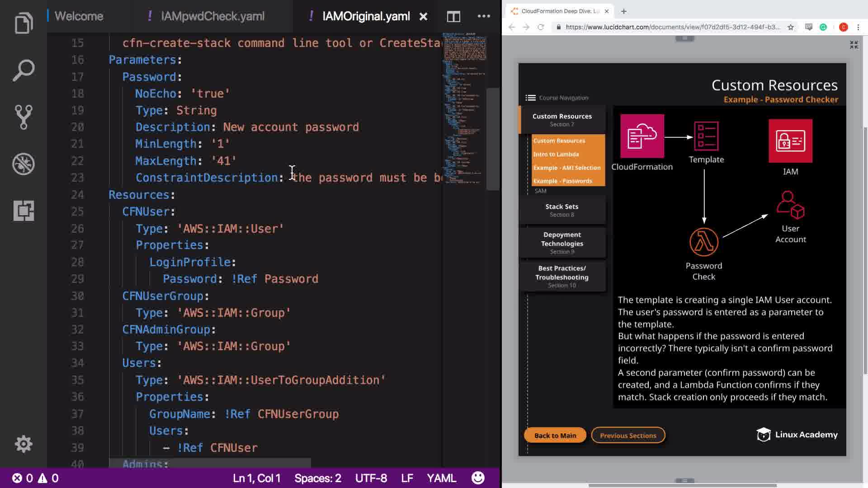Switch to the Welcome tab
Screen dimensions: 868x488
pyautogui.click(x=79, y=17)
